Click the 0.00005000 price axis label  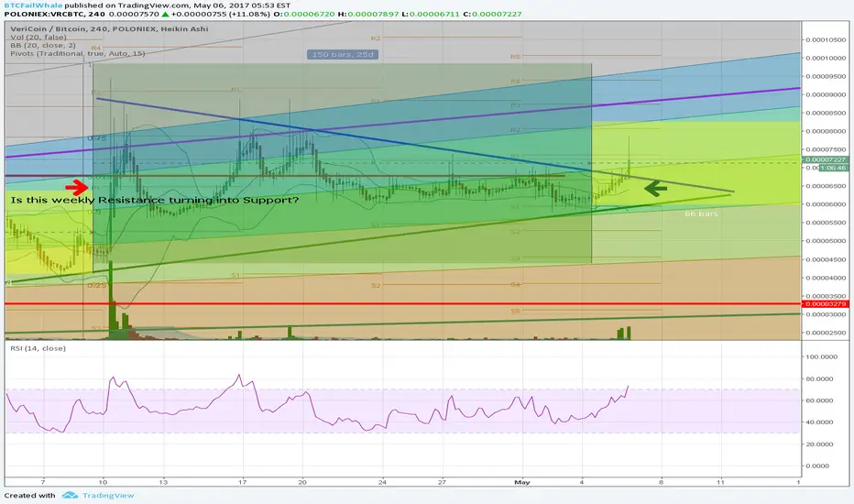pos(827,241)
